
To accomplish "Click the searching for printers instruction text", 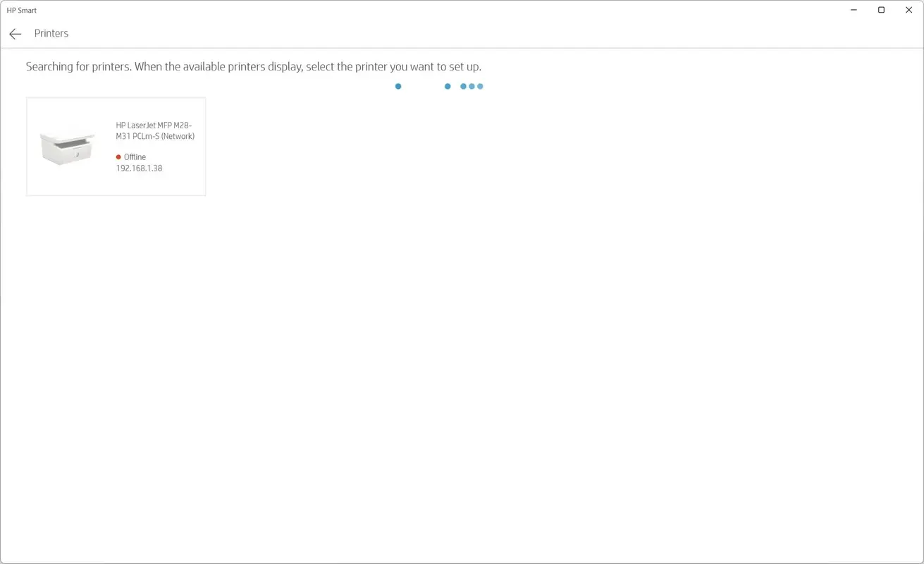I will [x=253, y=66].
